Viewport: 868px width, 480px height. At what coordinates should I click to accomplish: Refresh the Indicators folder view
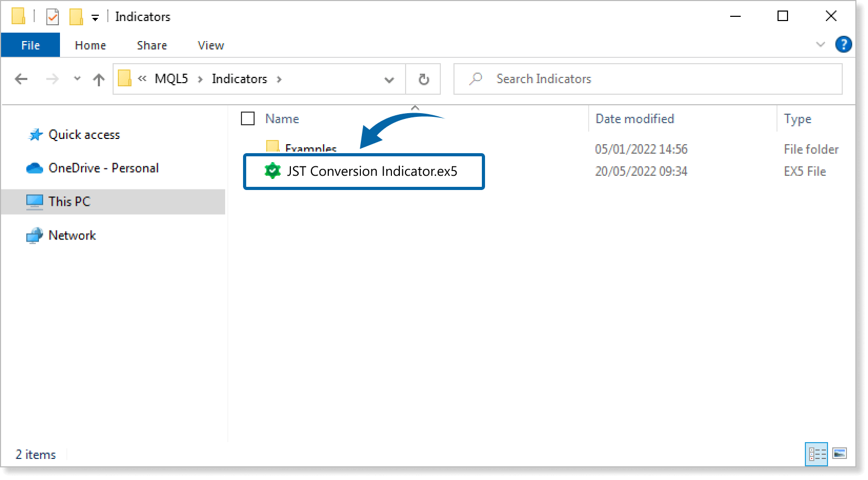click(x=423, y=79)
